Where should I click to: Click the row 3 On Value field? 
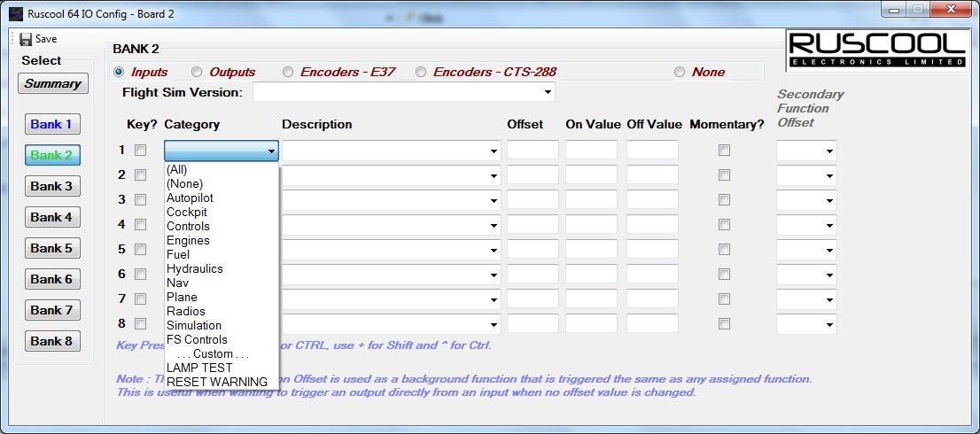coord(591,200)
